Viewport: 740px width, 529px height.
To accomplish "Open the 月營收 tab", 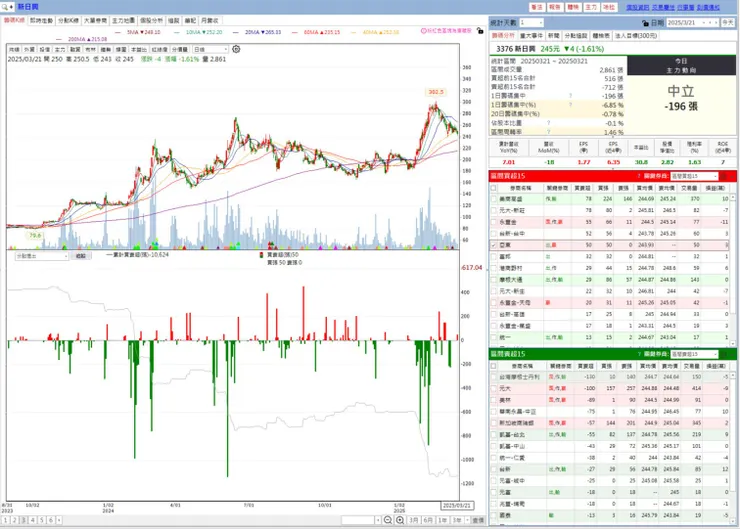I will tap(210, 21).
